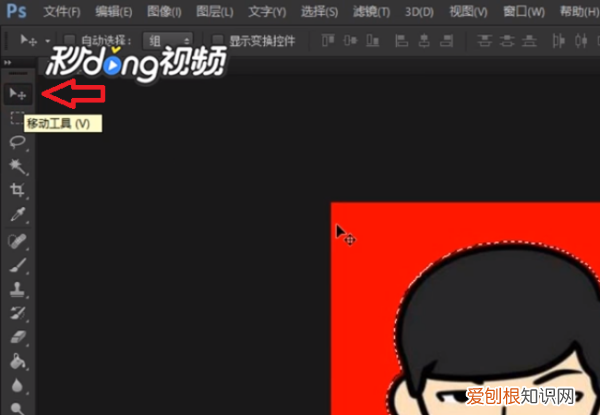Open the 窗口(W) menu
The height and width of the screenshot is (415, 600).
click(x=524, y=12)
